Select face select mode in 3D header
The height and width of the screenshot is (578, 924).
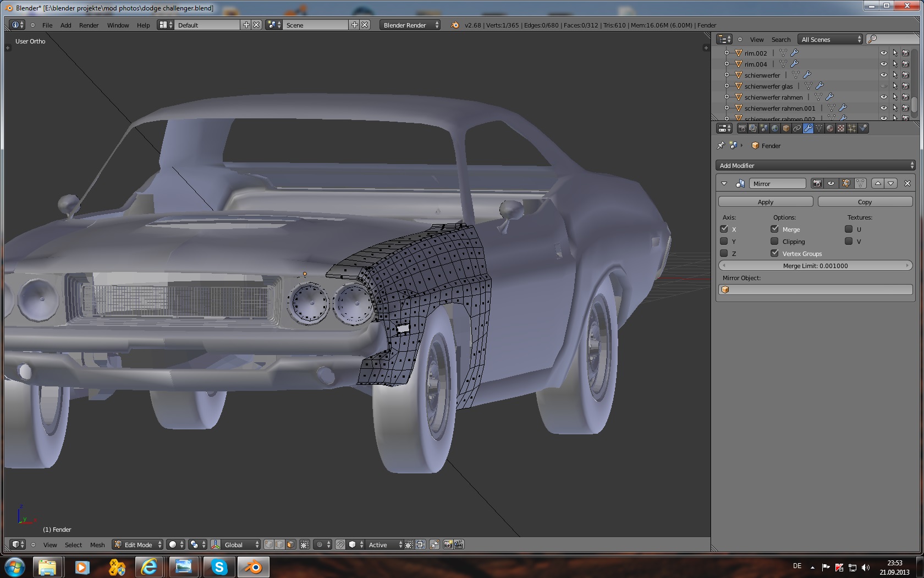[290, 544]
